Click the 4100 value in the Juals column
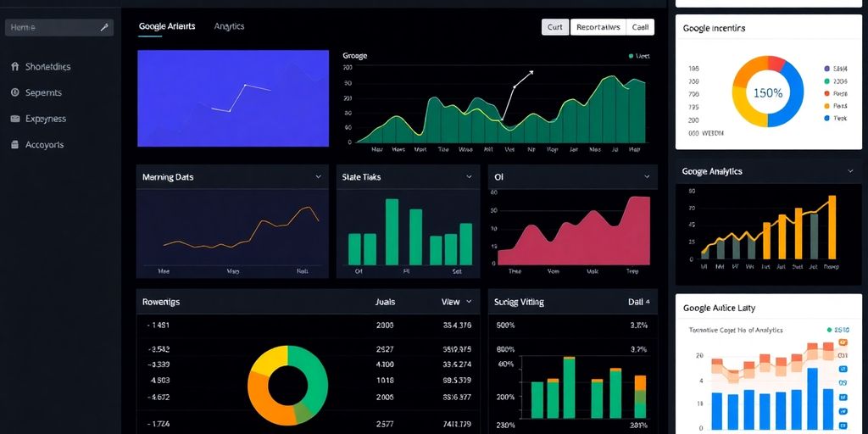This screenshot has height=434, width=868. 385,364
